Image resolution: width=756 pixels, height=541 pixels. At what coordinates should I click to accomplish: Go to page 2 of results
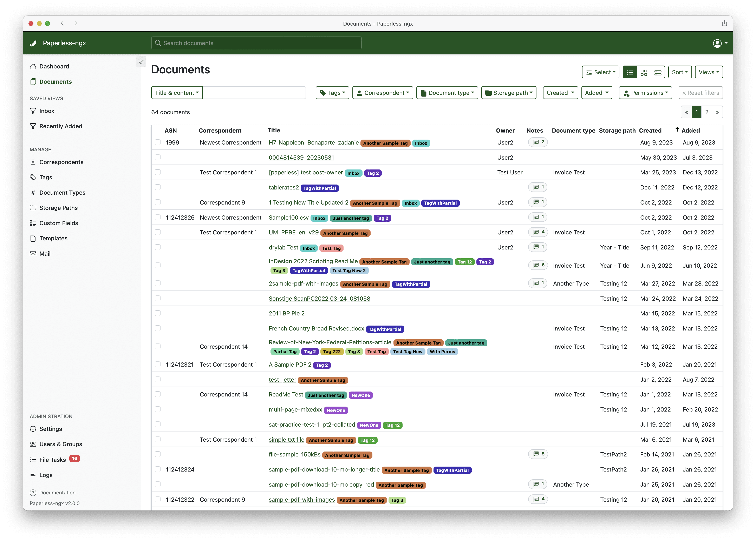(x=706, y=112)
